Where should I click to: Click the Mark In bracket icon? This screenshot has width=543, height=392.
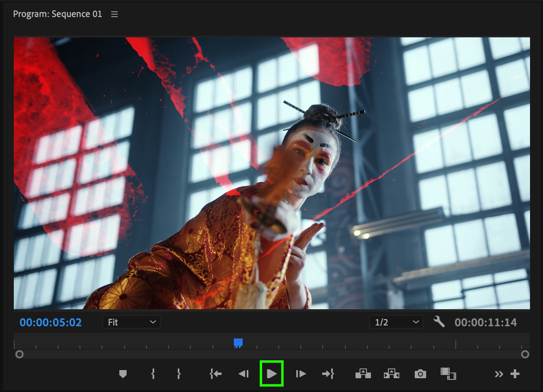click(153, 374)
